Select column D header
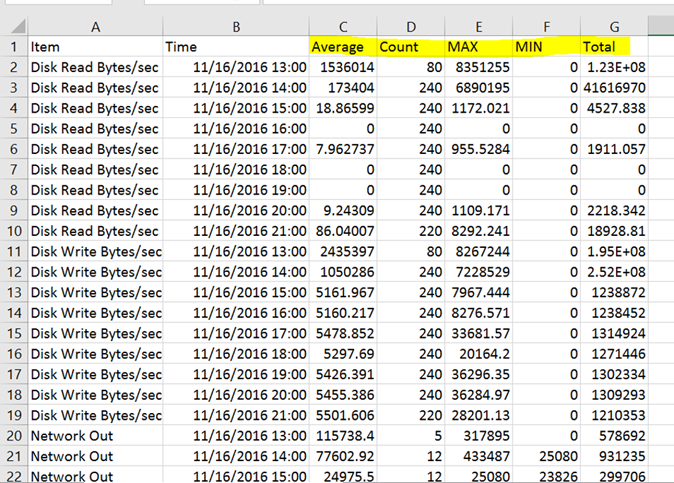Viewport: 674px width, 483px height. click(x=411, y=27)
